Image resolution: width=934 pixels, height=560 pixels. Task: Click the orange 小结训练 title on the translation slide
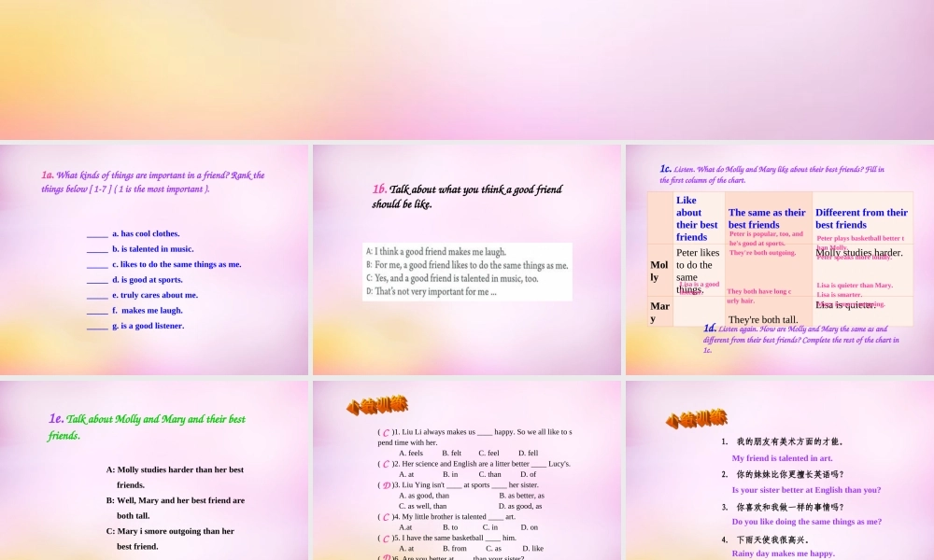pyautogui.click(x=697, y=419)
